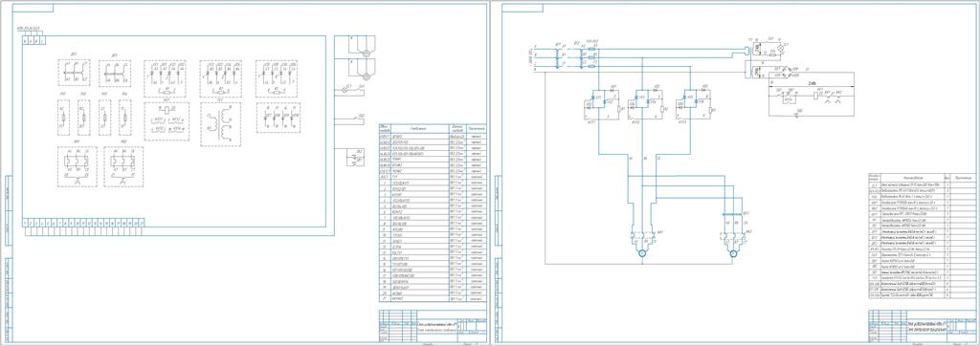The image size is (980, 346).
Task: Select the top-left dashed breaker block in the panel
Action: (74, 73)
